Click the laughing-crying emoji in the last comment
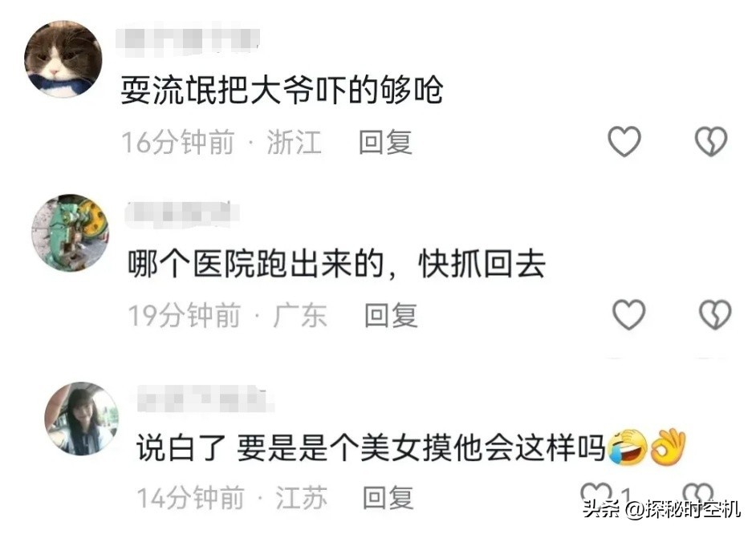 pyautogui.click(x=628, y=447)
